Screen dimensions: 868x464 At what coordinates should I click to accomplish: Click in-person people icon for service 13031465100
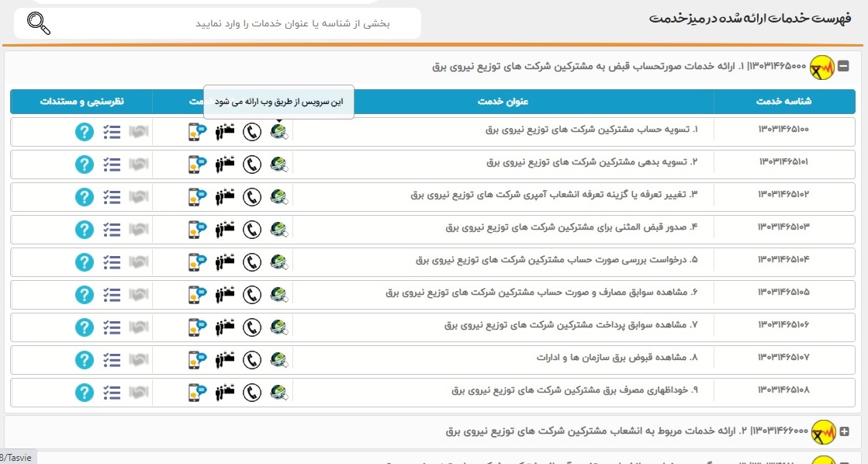(225, 132)
